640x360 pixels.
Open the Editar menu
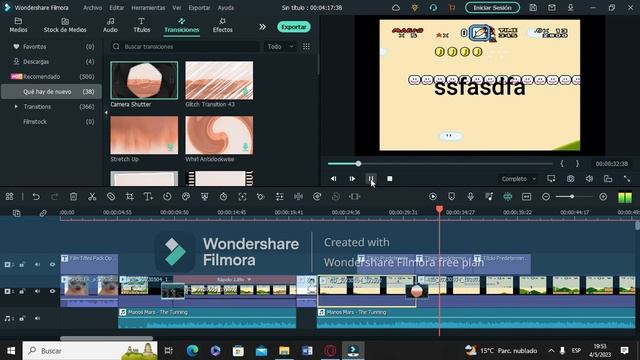click(x=116, y=8)
